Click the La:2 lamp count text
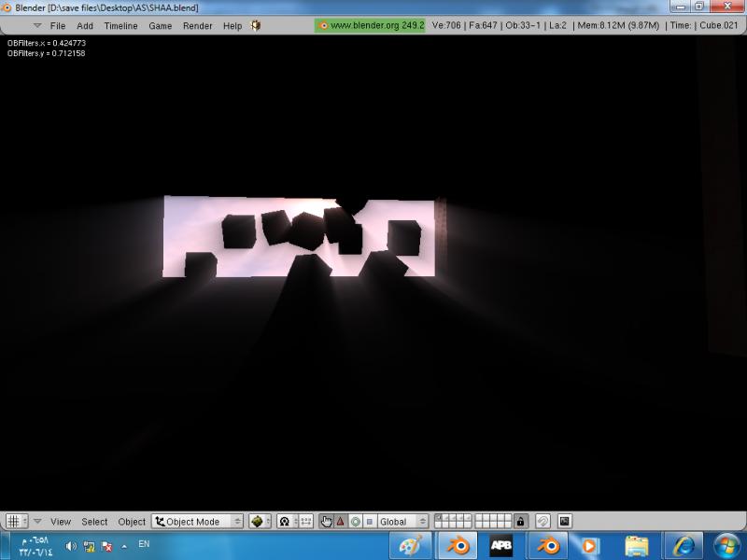The height and width of the screenshot is (560, 747). 557,25
